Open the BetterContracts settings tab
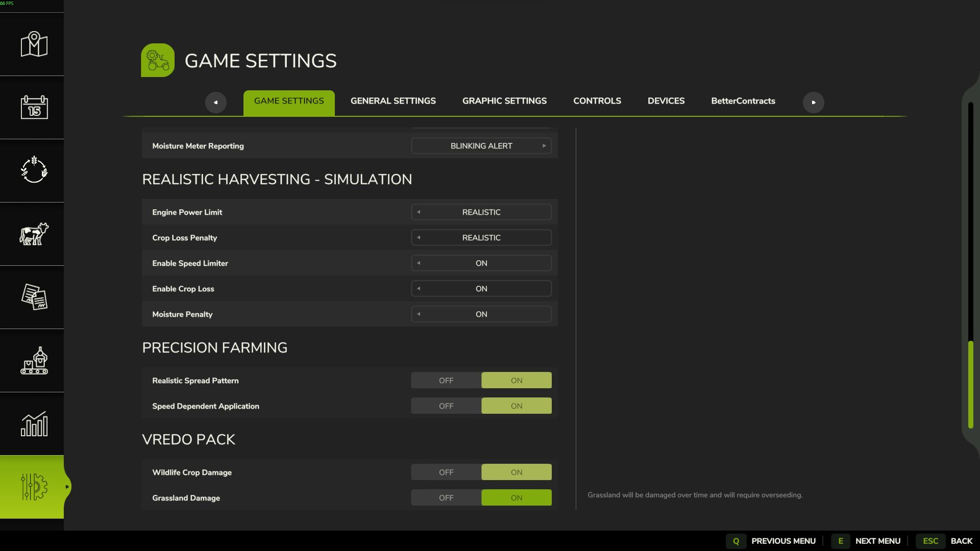 743,101
